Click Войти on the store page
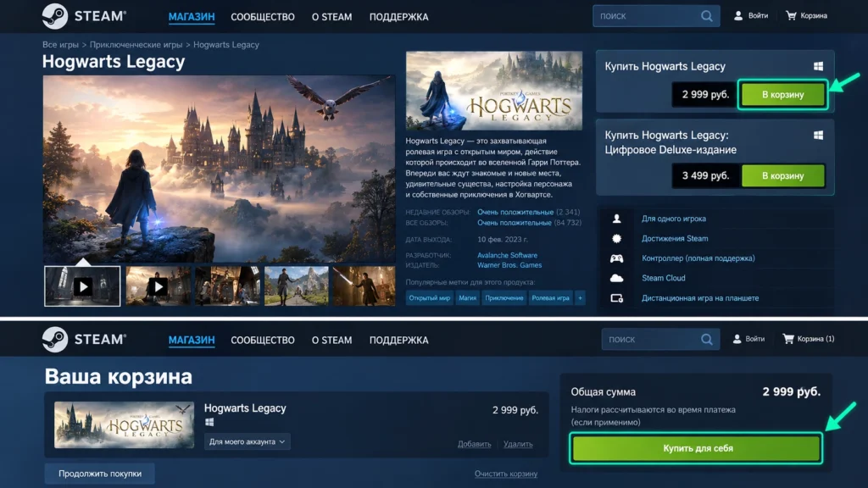The image size is (868, 488). tap(758, 15)
